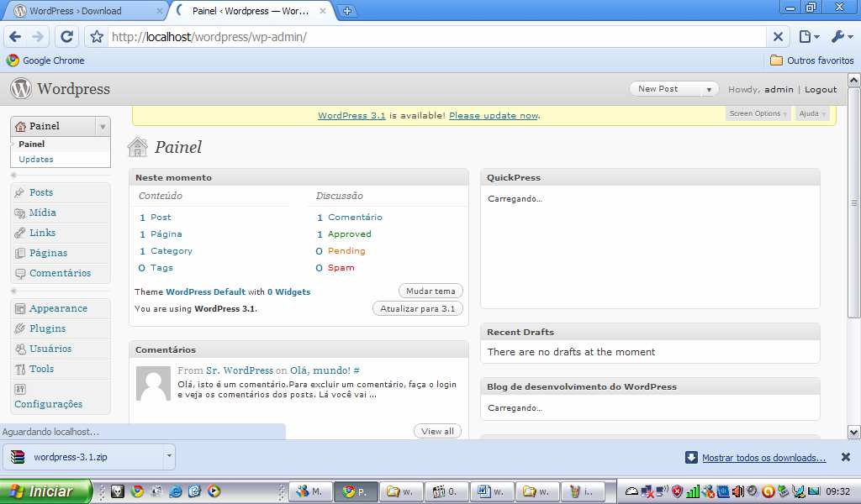
Task: Click the Mídia icon in the sidebar
Action: click(20, 213)
